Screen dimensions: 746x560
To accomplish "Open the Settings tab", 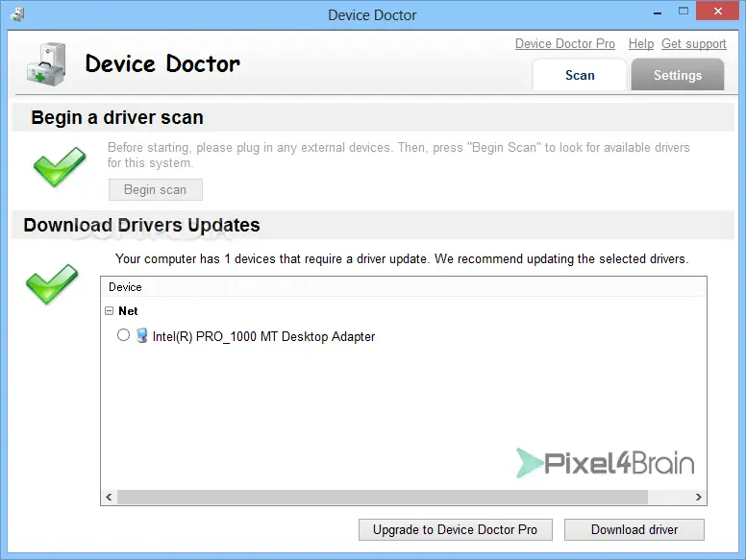I will coord(678,75).
